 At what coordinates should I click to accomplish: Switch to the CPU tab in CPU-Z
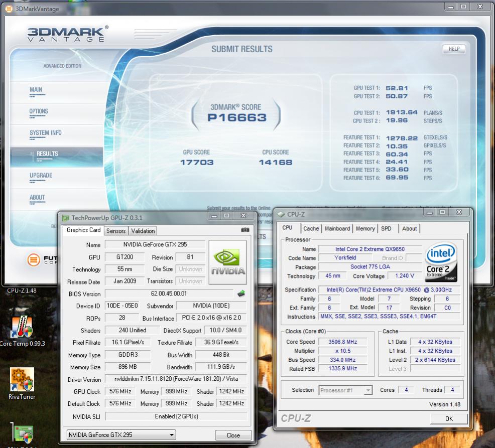(287, 228)
